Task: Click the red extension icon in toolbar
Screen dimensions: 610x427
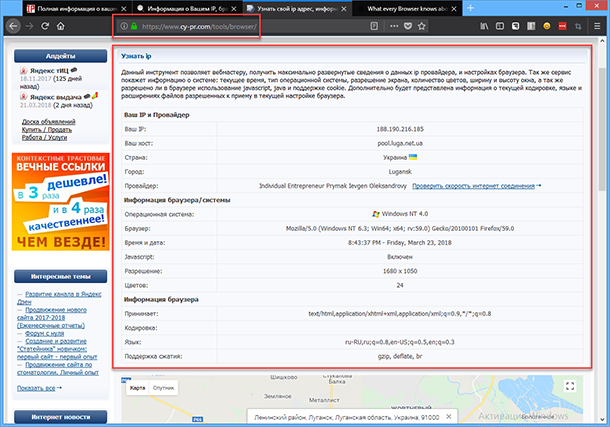Action: (563, 26)
